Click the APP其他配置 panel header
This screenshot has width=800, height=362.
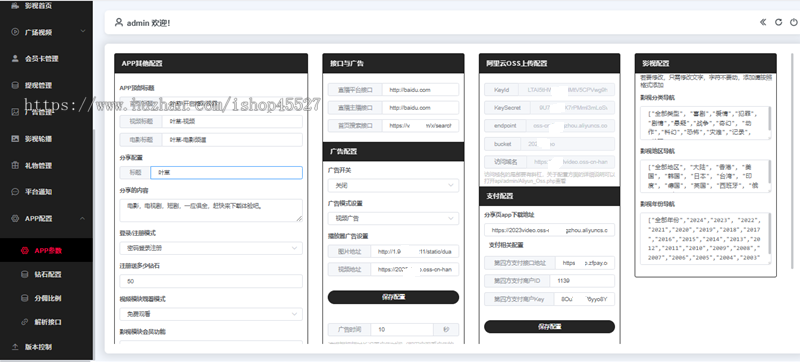211,64
